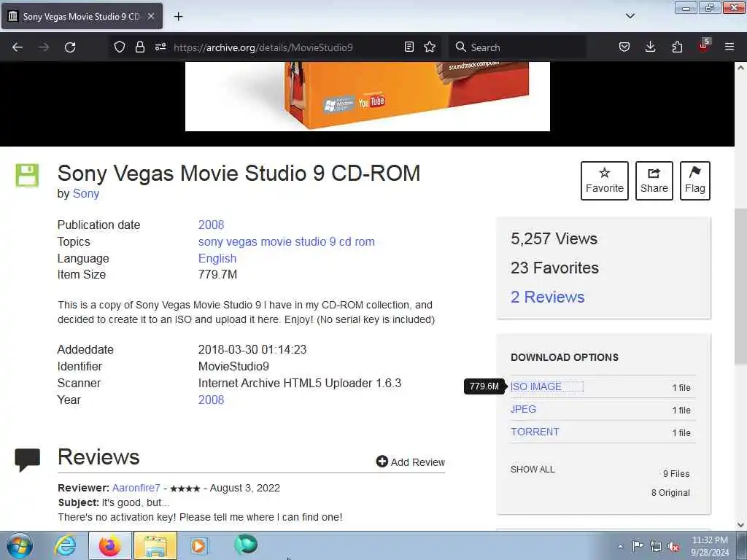View site security padlock info
This screenshot has width=747, height=560.
tap(139, 47)
